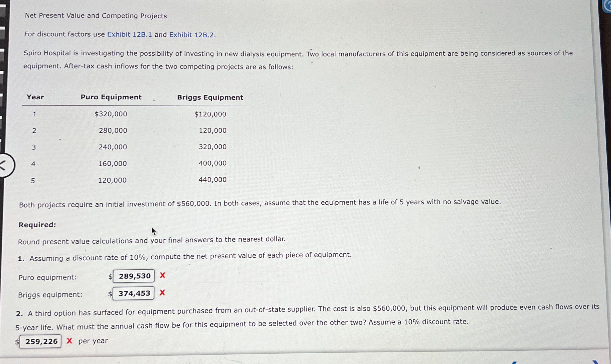Image resolution: width=611 pixels, height=364 pixels.
Task: Click the Required section heading
Action: click(37, 225)
